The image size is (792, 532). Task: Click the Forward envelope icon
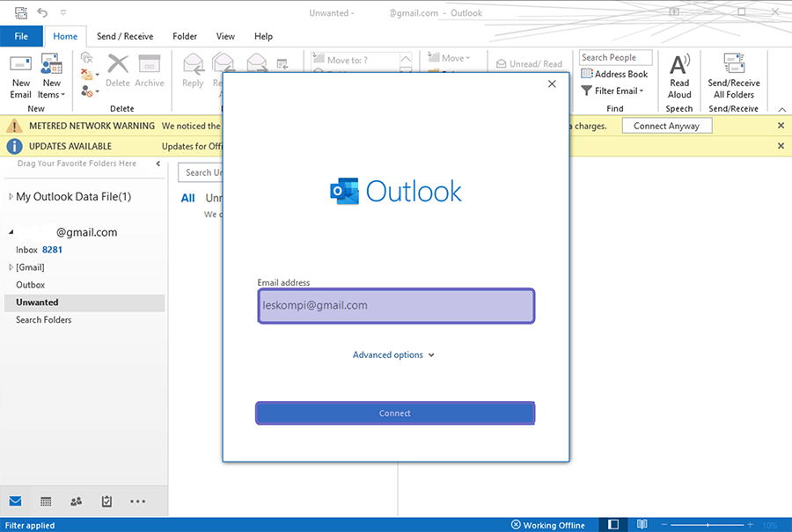click(257, 62)
